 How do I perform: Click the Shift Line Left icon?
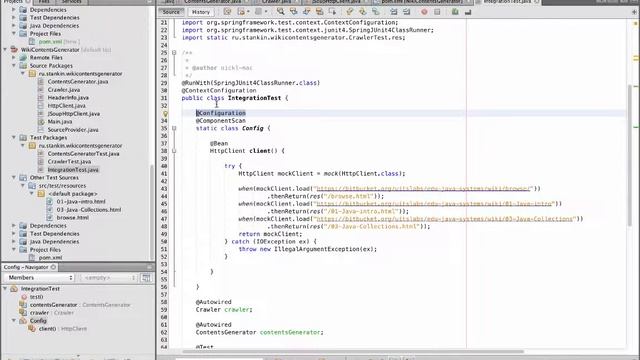coord(393,12)
